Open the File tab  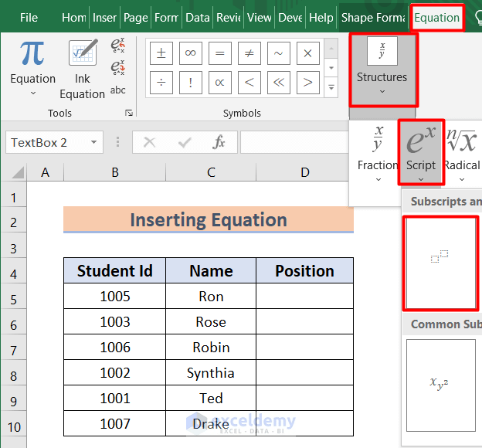coord(29,18)
